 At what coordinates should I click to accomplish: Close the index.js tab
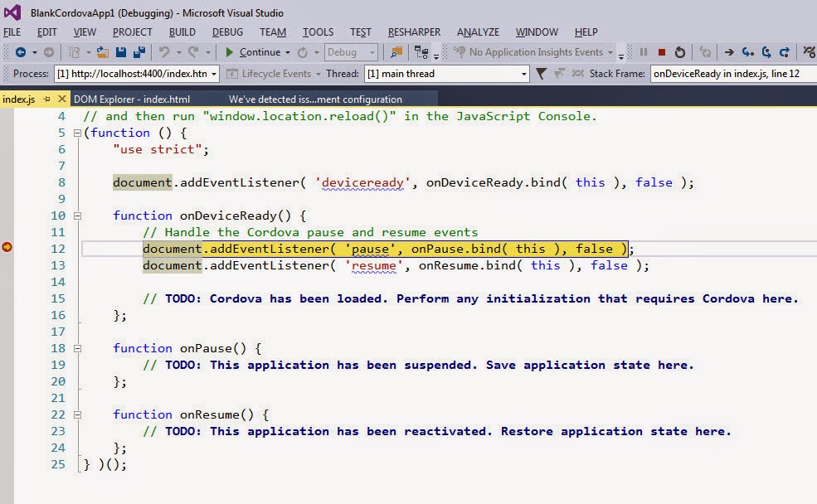(62, 99)
